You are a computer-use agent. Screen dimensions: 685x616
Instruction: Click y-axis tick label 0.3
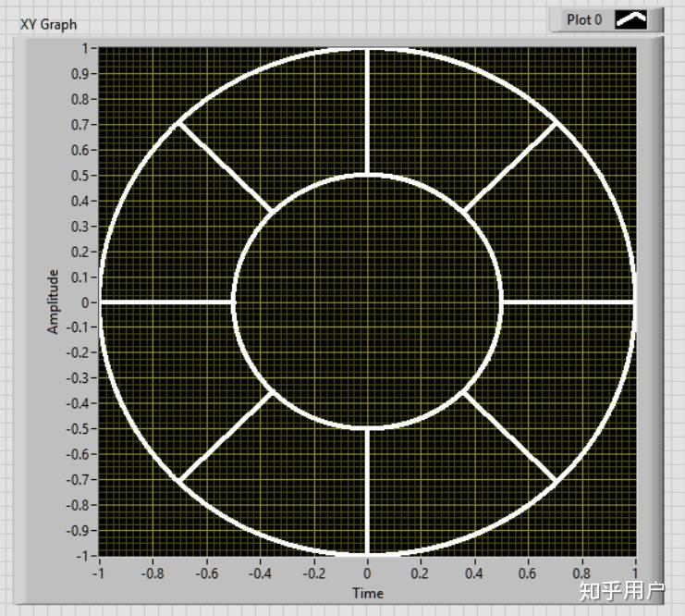coord(80,226)
